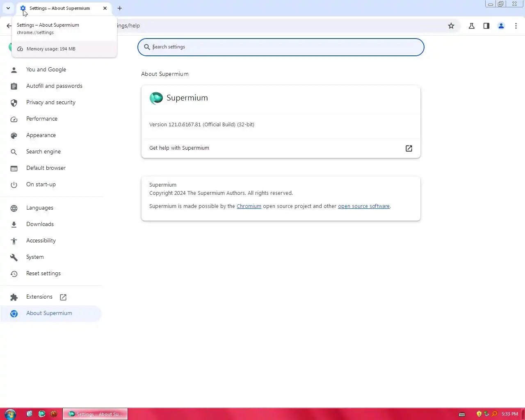The image size is (525, 420).
Task: Go back with the back arrow
Action: [9, 26]
